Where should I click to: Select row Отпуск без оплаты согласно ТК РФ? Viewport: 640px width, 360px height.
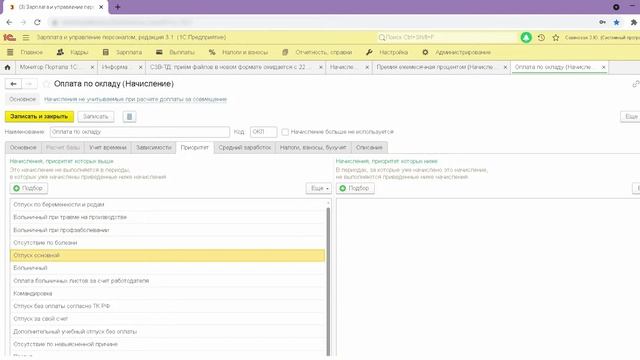tap(167, 306)
